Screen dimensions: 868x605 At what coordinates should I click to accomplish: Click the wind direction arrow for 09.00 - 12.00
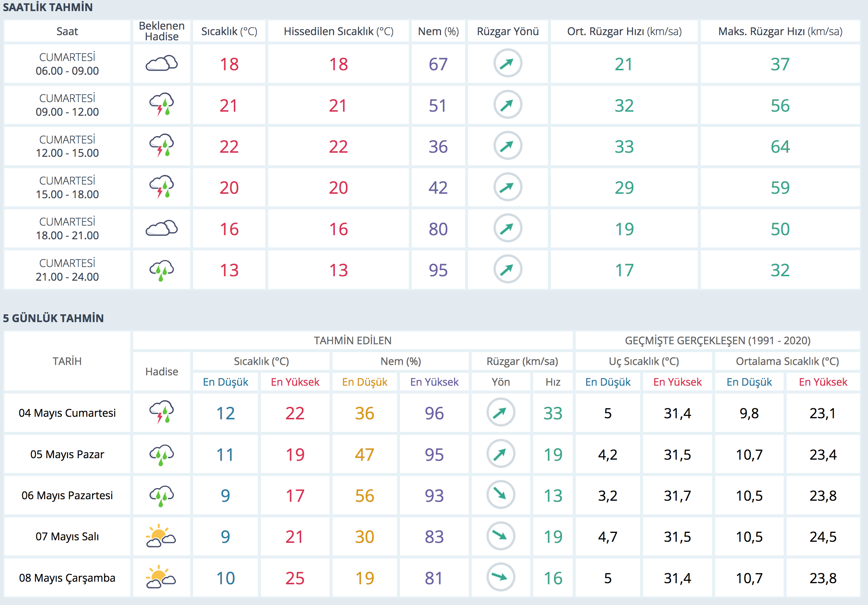pyautogui.click(x=507, y=105)
